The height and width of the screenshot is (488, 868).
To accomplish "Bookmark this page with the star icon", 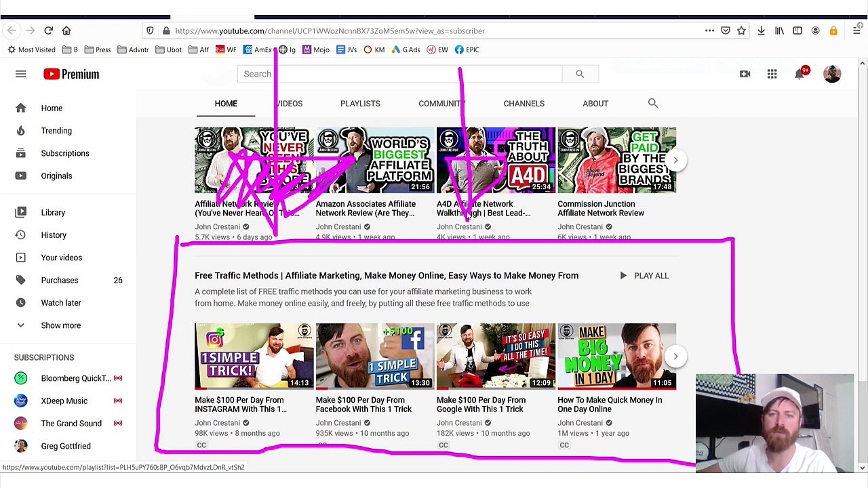I will click(x=741, y=30).
